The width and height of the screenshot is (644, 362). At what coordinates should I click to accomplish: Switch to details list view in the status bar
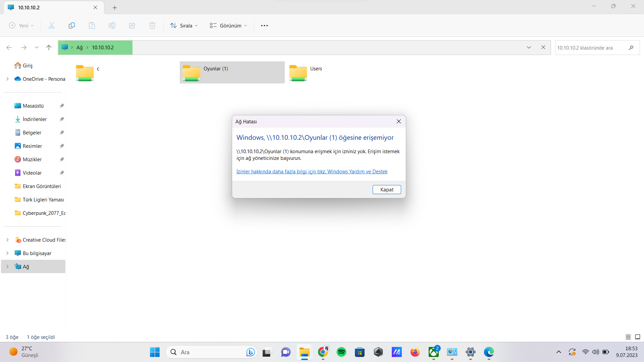click(628, 337)
